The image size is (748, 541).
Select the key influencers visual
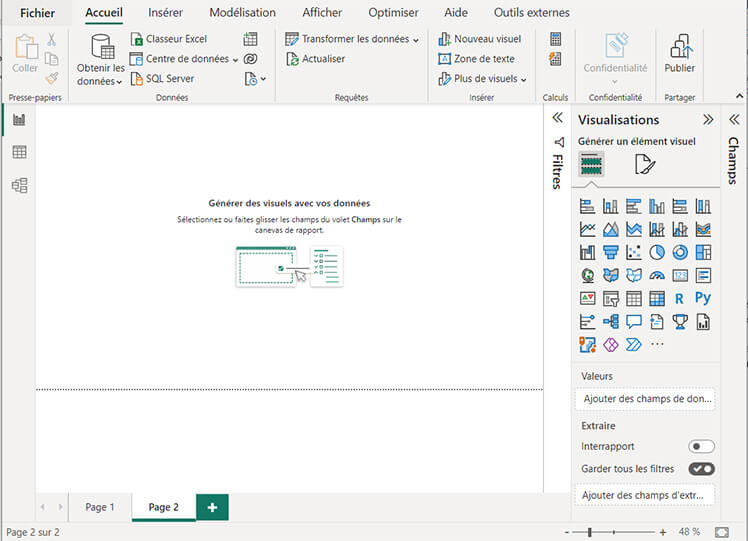[x=587, y=322]
